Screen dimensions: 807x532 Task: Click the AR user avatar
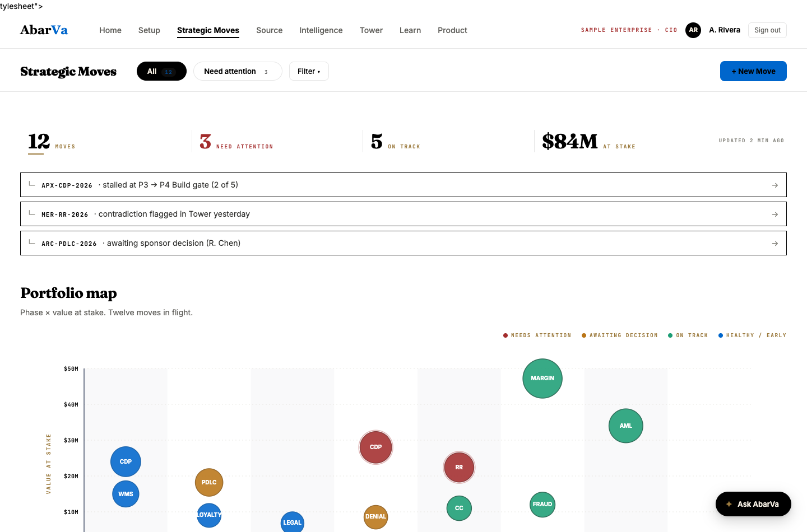(x=693, y=30)
